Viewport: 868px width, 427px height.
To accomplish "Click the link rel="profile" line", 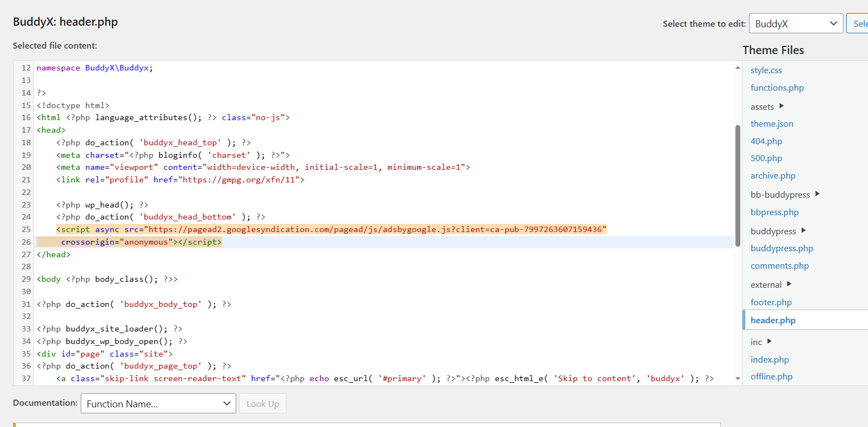I will pyautogui.click(x=180, y=180).
